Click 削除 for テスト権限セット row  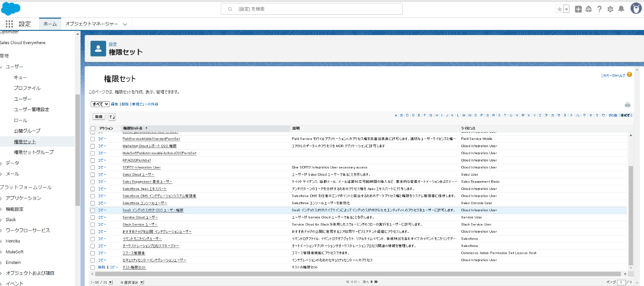tap(102, 267)
